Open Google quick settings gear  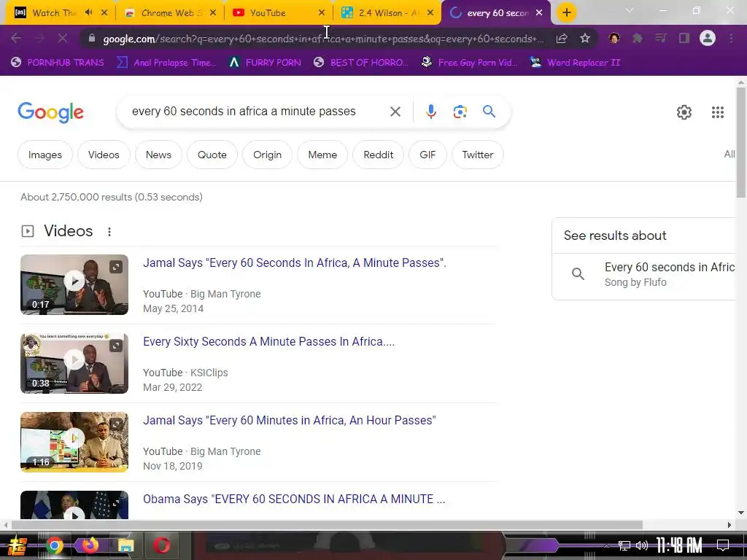coord(684,112)
